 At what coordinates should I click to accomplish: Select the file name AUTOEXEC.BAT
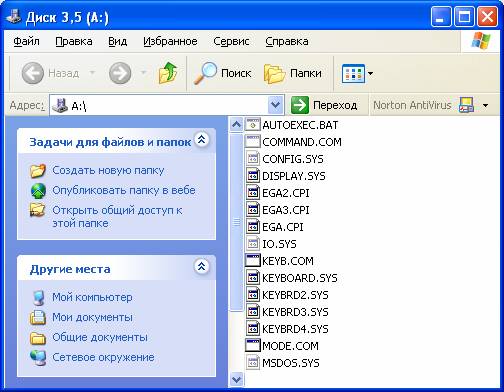pyautogui.click(x=300, y=125)
